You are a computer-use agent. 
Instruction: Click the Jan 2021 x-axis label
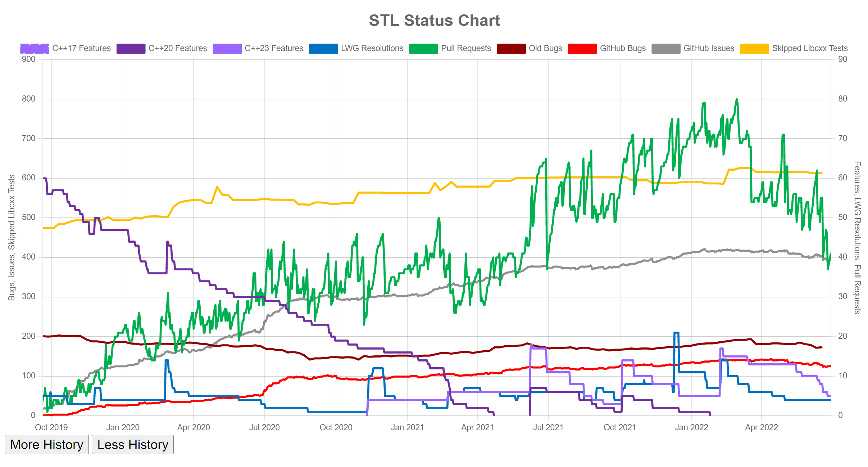tap(407, 427)
